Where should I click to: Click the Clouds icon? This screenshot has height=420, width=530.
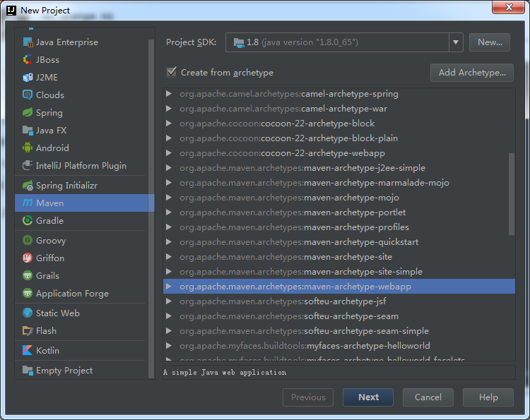tap(28, 95)
